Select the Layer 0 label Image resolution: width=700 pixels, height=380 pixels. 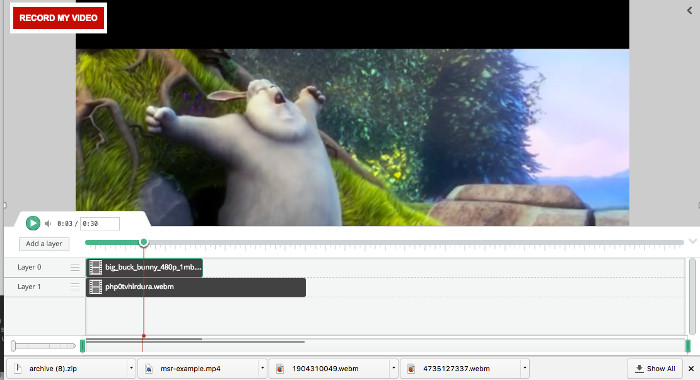tap(29, 267)
